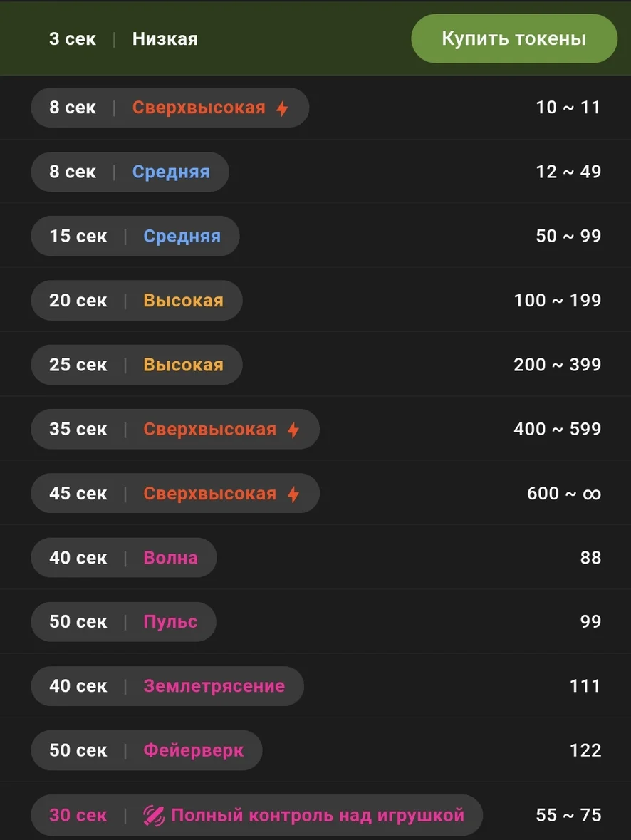Click the 600 ~ ∞ token range
Viewport: 631px width, 840px height.
pyautogui.click(x=564, y=494)
